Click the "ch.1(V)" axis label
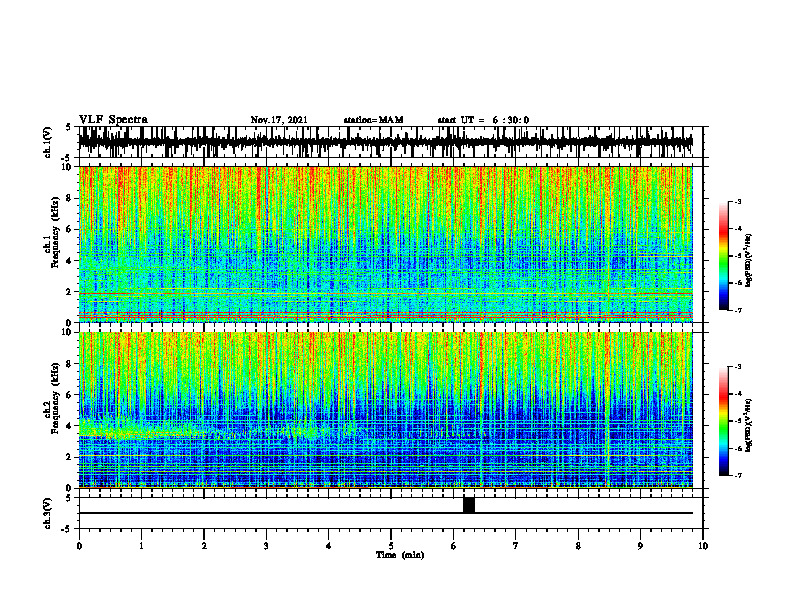The height and width of the screenshot is (612, 792). click(48, 143)
